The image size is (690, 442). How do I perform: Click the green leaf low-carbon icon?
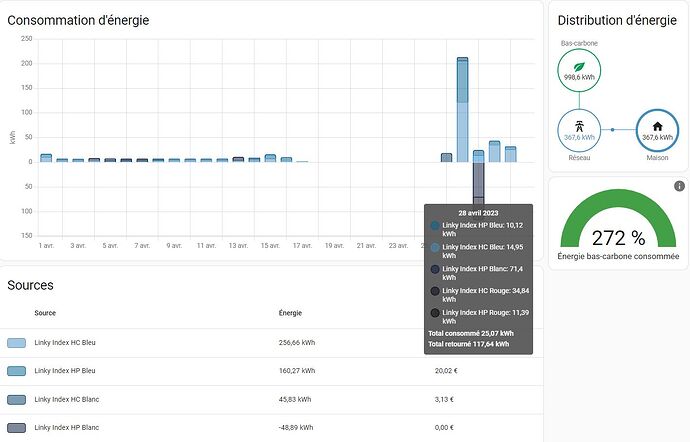coord(579,67)
